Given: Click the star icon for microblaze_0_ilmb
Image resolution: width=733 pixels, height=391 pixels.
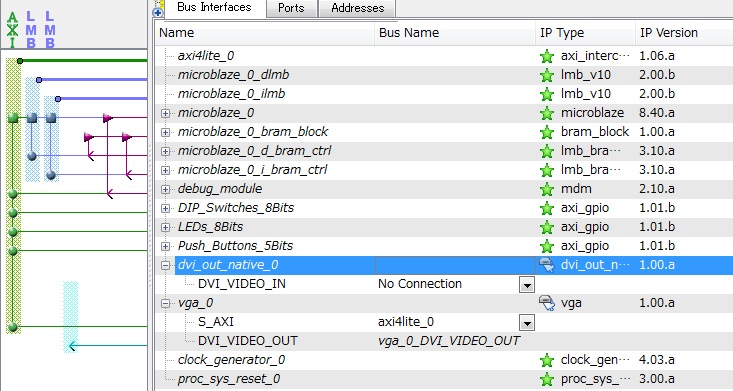Looking at the screenshot, I should [x=546, y=94].
